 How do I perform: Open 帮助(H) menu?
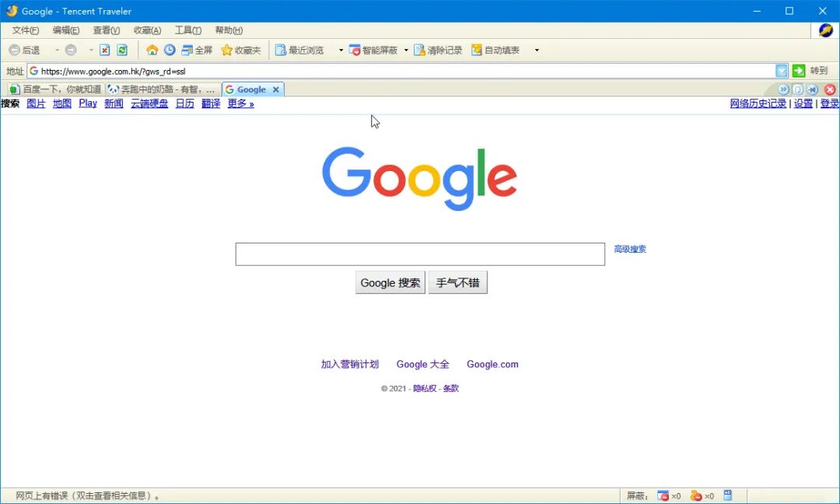point(229,30)
